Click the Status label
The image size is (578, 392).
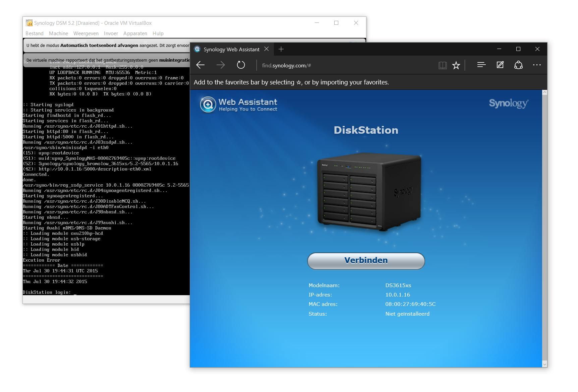point(318,314)
